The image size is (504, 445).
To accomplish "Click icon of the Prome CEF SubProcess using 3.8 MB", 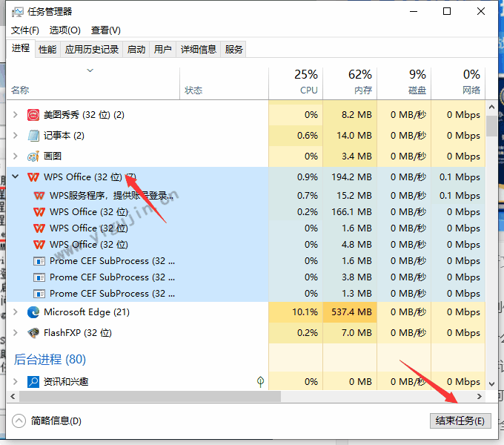I will coord(39,277).
